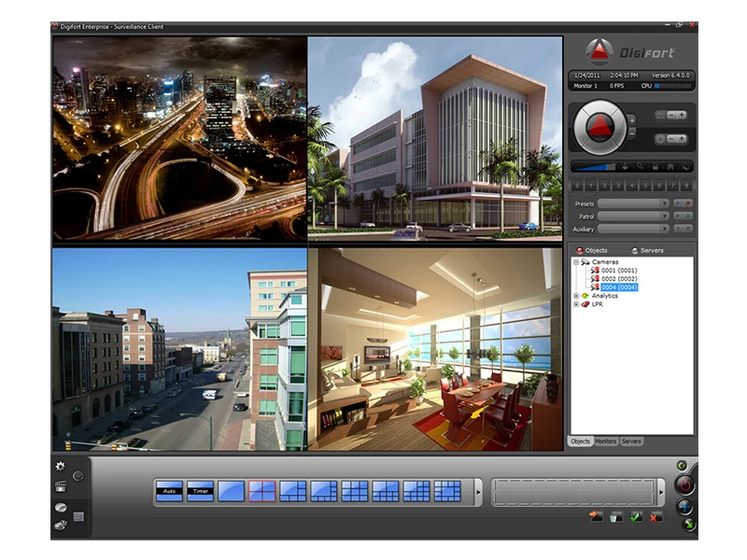Image resolution: width=747 pixels, height=560 pixels.
Task: Switch to the bottom Servers tab
Action: coord(631,441)
